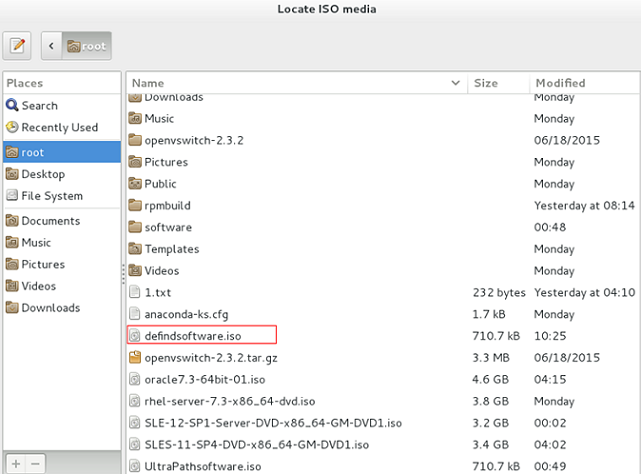Add bookmark with the plus button
Viewport: 641px width, 474px height.
click(x=16, y=465)
